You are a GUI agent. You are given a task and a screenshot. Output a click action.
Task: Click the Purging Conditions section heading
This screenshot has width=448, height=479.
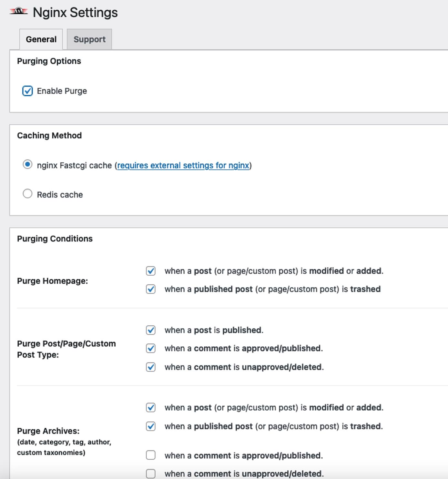click(55, 239)
